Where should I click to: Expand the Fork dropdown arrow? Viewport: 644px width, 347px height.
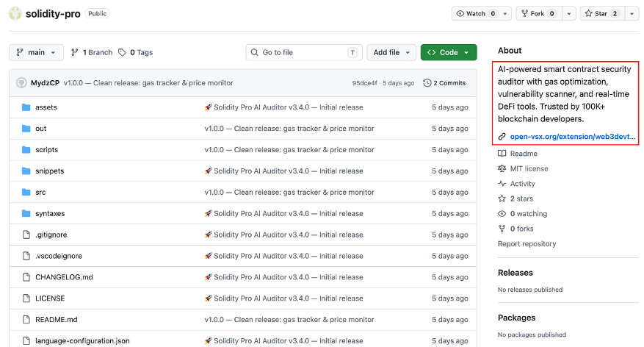click(569, 13)
